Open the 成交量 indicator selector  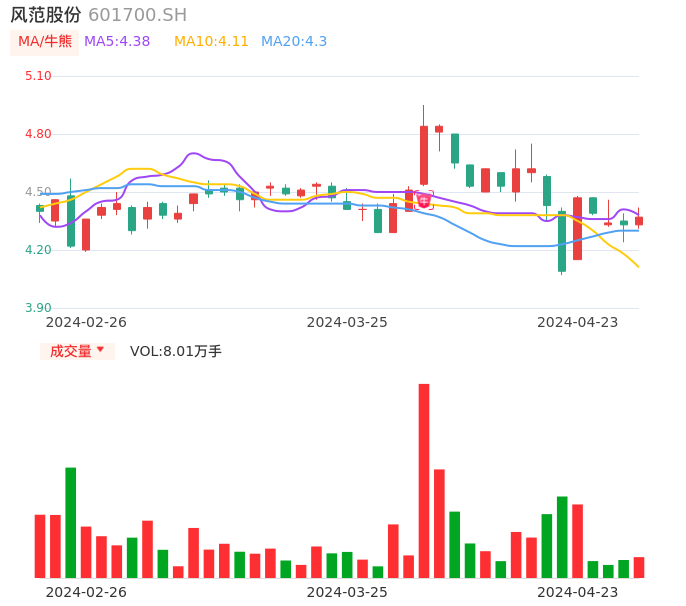tap(71, 351)
